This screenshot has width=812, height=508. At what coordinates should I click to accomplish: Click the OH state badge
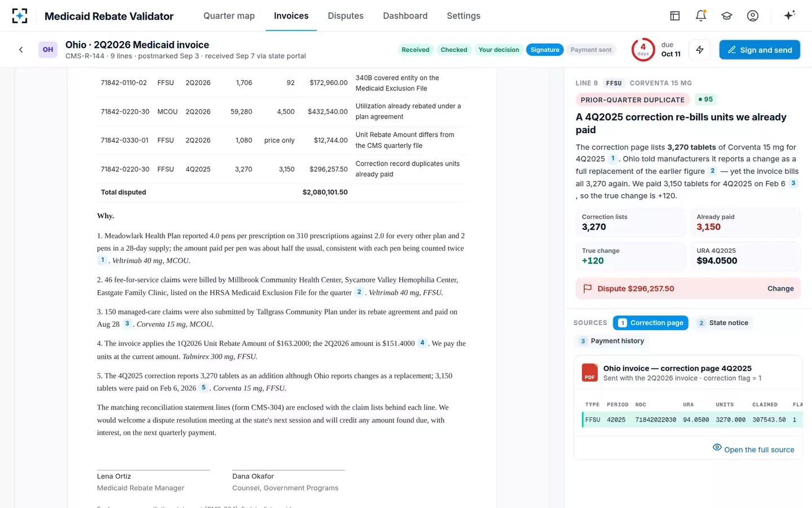[x=48, y=50]
